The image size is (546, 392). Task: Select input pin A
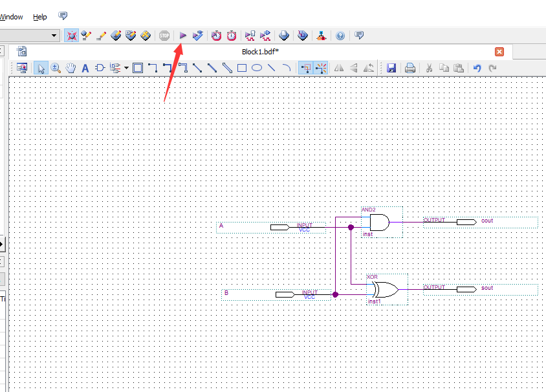pyautogui.click(x=271, y=227)
